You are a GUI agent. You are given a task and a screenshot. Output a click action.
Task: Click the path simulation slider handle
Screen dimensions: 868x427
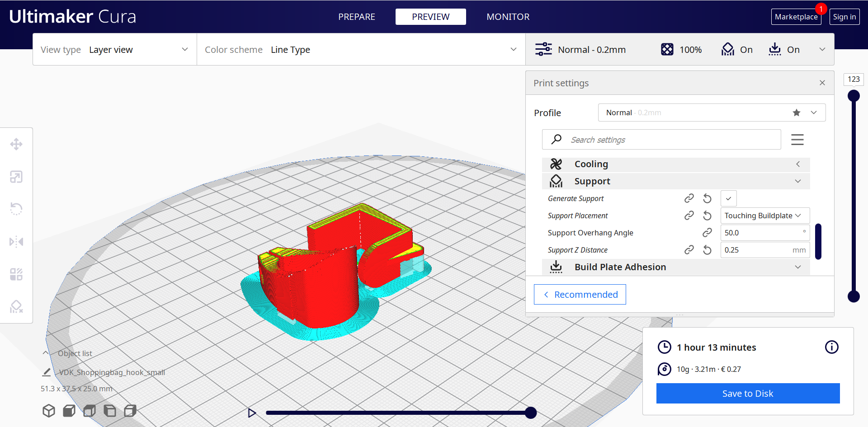(x=531, y=413)
